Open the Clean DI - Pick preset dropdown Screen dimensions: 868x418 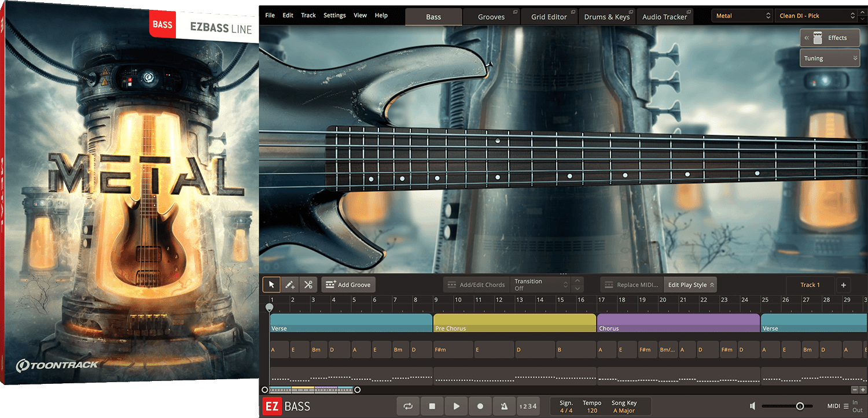[817, 16]
